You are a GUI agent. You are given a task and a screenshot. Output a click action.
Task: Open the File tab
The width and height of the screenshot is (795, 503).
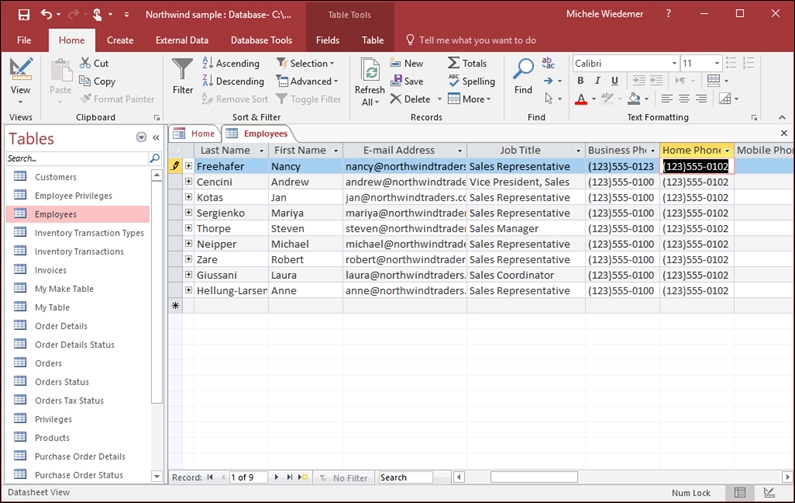(x=24, y=40)
